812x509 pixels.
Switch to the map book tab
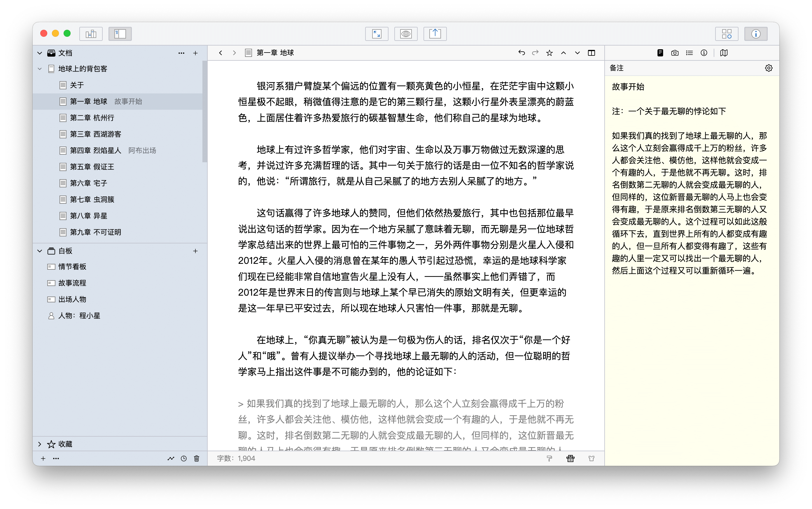[x=724, y=53]
